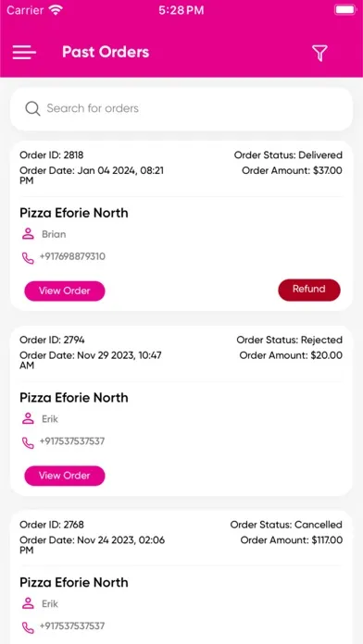Tap person icon in order 2768
The image size is (363, 644).
click(28, 603)
